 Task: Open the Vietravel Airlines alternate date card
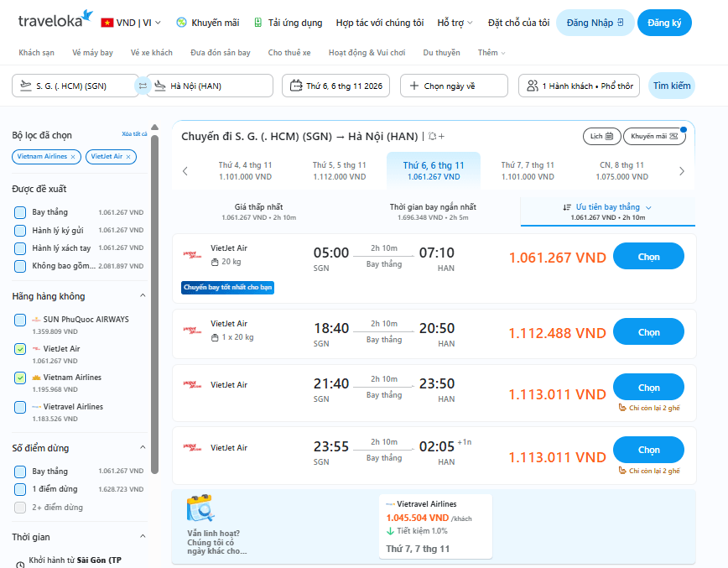tap(435, 526)
